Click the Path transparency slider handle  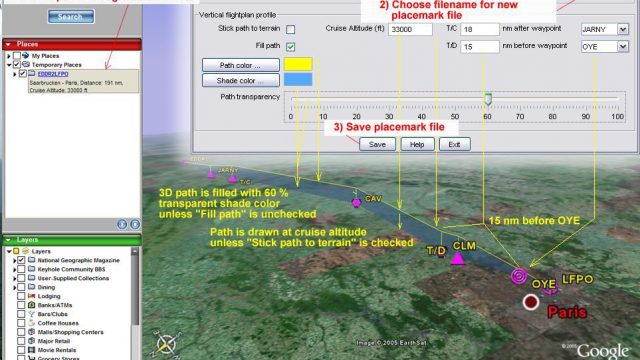[488, 99]
